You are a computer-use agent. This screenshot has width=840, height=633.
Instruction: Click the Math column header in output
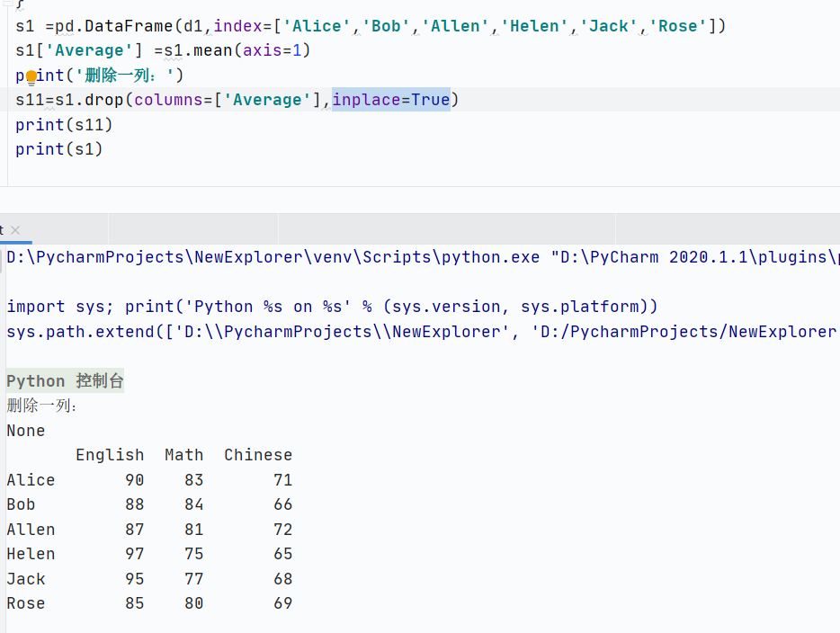coord(183,455)
